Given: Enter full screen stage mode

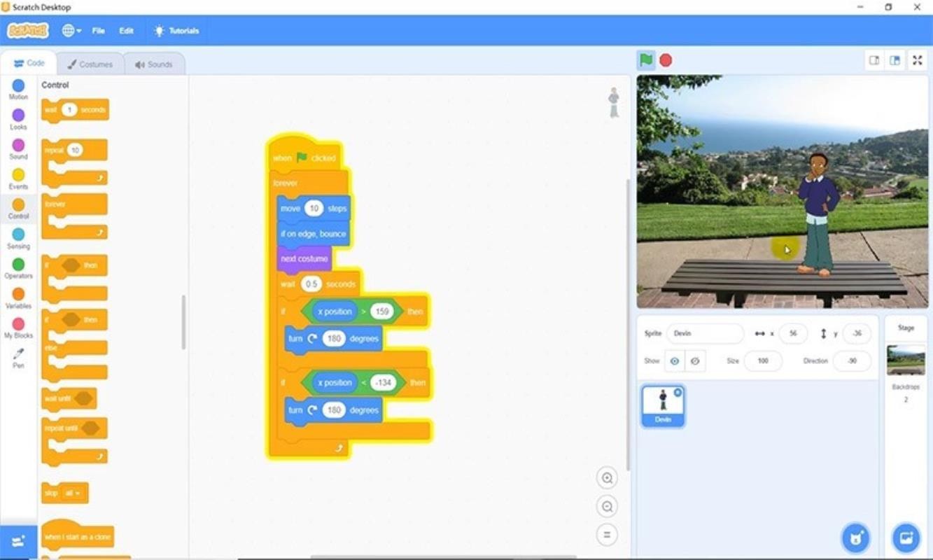Looking at the screenshot, I should [x=917, y=60].
